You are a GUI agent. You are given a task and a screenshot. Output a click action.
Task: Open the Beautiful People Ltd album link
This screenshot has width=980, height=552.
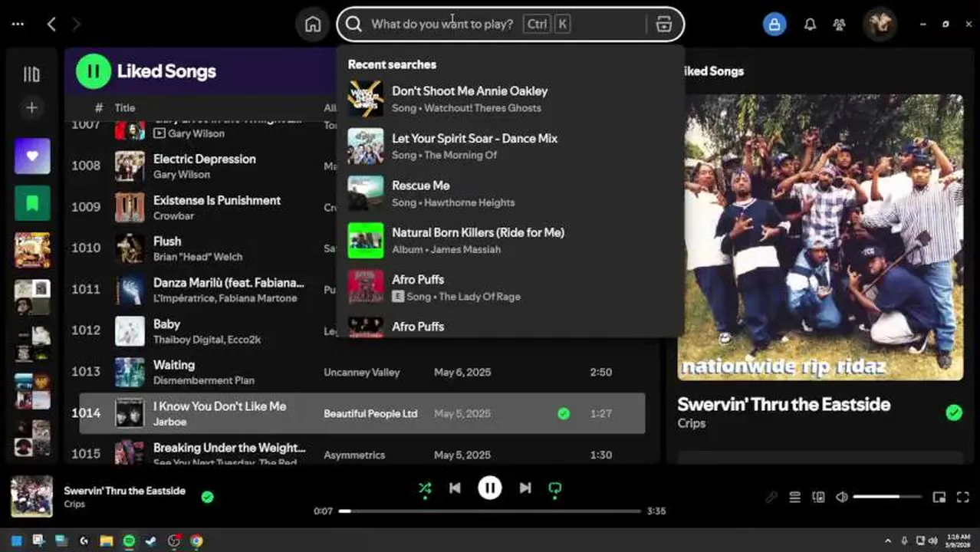(x=370, y=414)
